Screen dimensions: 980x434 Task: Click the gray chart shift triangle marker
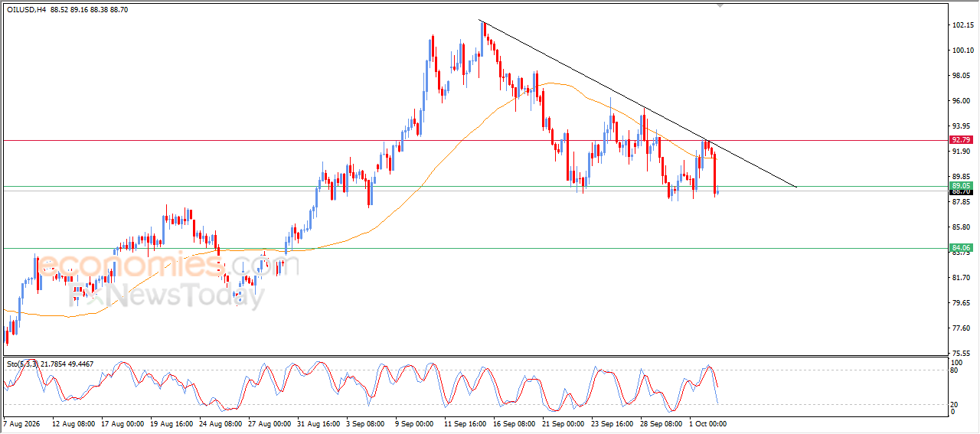pos(719,5)
